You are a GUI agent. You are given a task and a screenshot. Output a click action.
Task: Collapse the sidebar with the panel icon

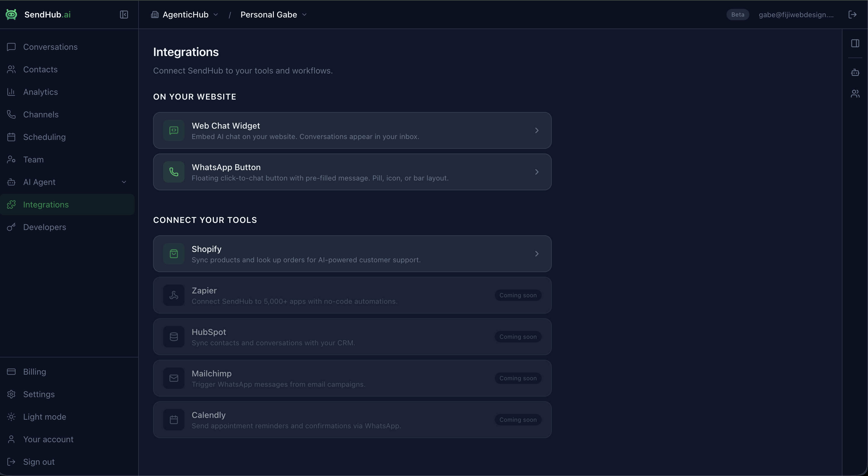124,15
